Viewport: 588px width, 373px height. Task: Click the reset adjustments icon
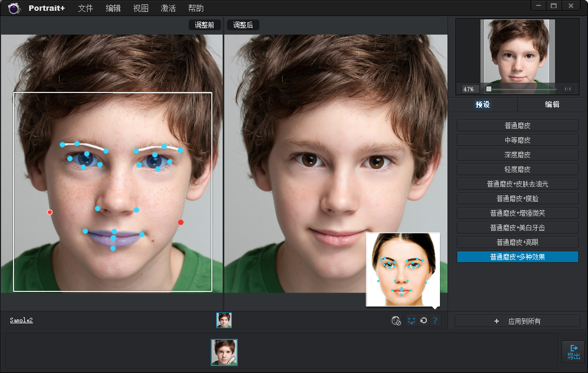pos(423,320)
